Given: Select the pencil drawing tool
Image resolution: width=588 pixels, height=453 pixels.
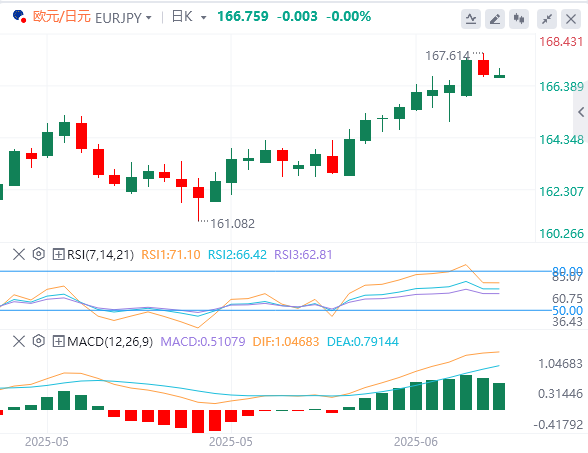Looking at the screenshot, I should 495,19.
